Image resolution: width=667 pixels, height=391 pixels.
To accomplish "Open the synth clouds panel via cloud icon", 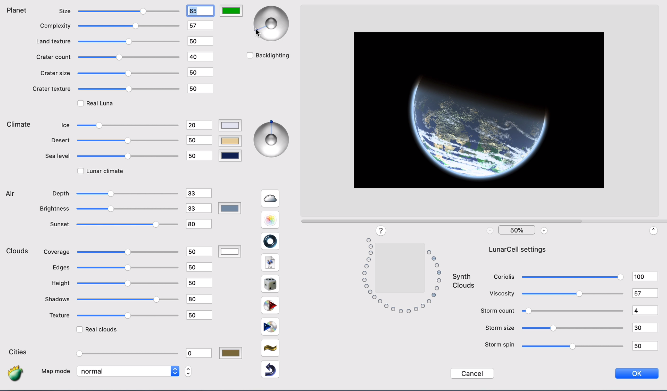I will (x=270, y=198).
